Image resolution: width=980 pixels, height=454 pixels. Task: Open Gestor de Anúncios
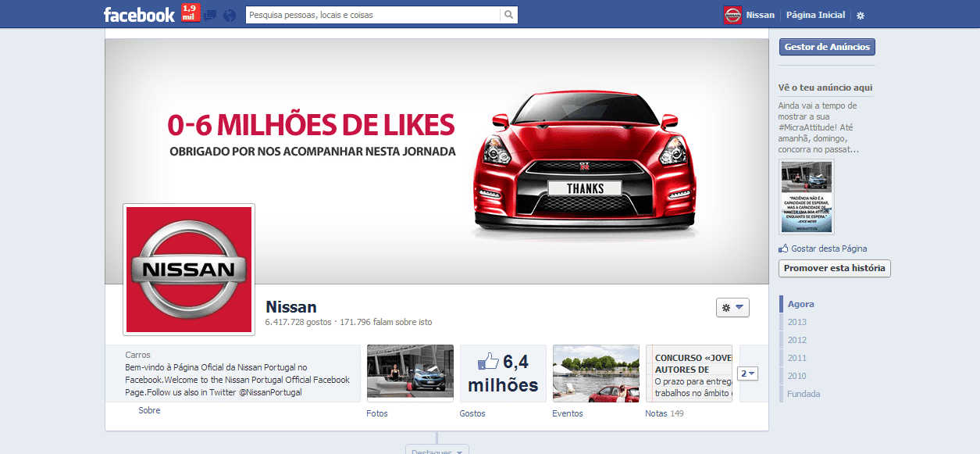point(827,47)
